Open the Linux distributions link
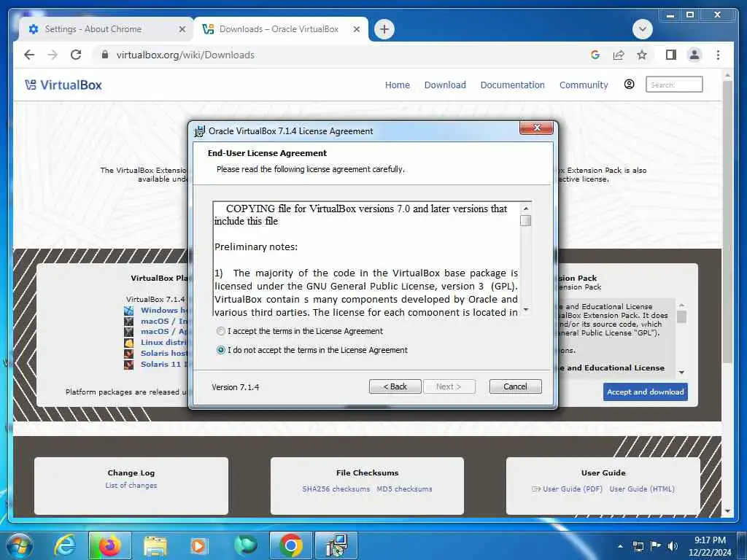This screenshot has height=560, width=747. point(163,343)
